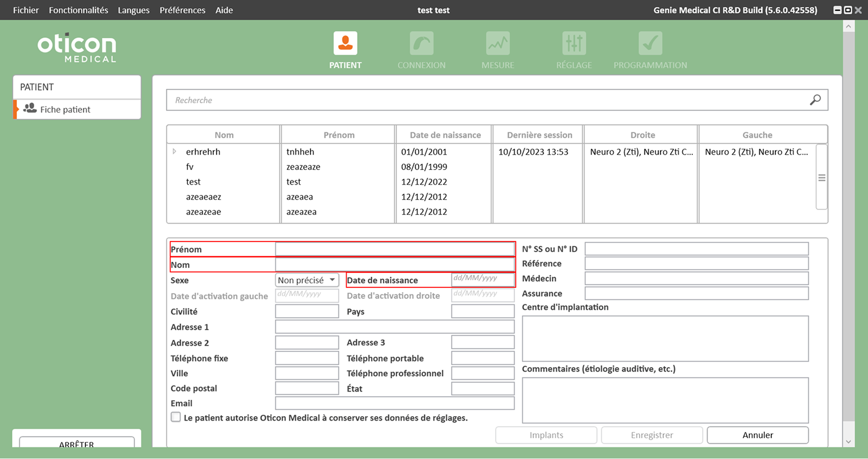
Task: Open the Patient step icon
Action: [x=345, y=43]
